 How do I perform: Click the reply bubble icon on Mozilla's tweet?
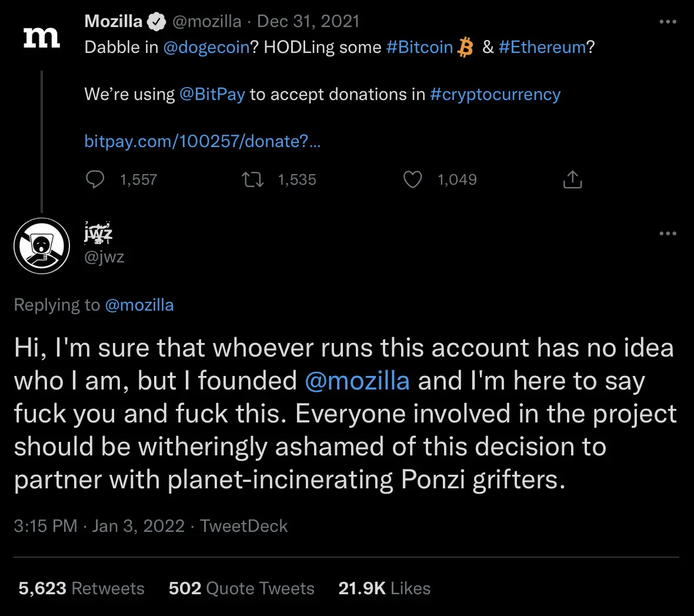[95, 179]
